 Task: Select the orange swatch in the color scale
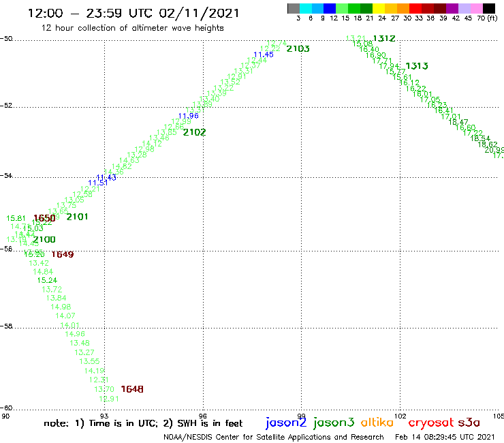(403, 8)
